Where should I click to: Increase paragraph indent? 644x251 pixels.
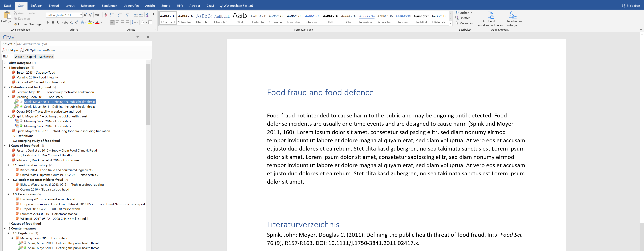coord(141,15)
